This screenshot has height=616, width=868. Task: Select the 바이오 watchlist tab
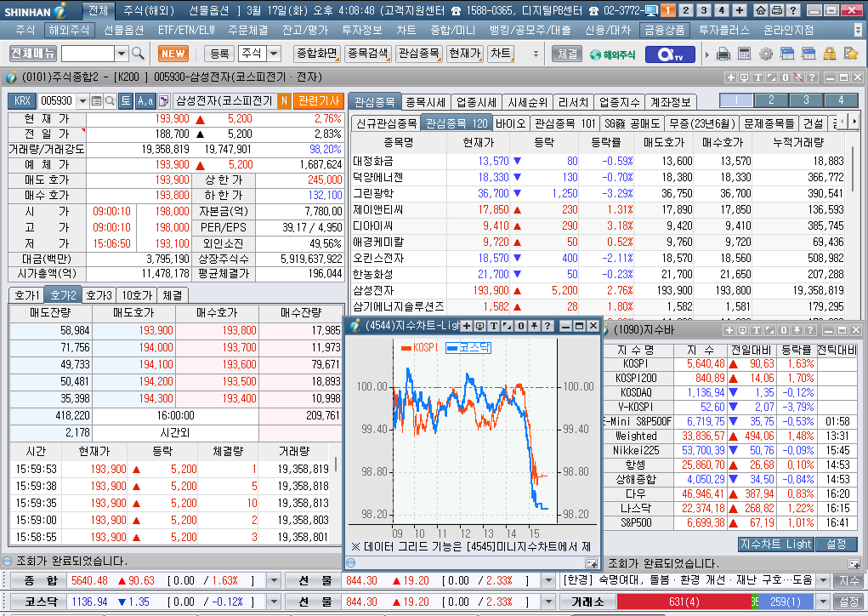[x=510, y=123]
